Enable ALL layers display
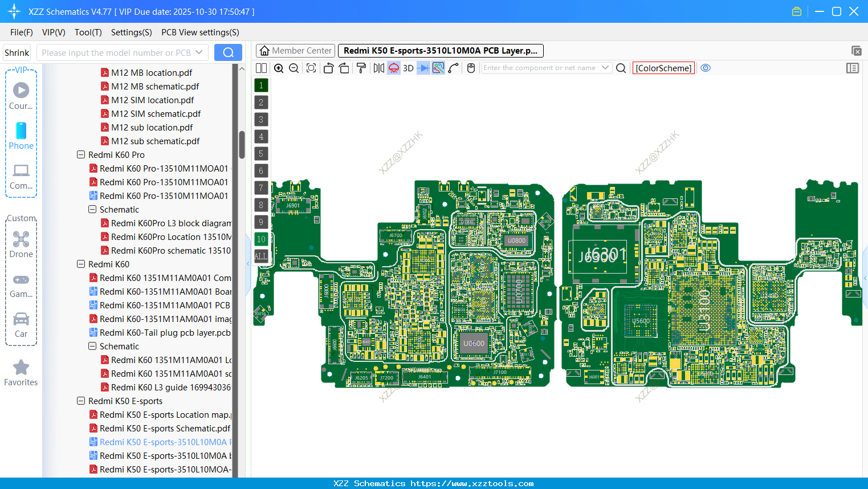The image size is (868, 489). (x=261, y=256)
